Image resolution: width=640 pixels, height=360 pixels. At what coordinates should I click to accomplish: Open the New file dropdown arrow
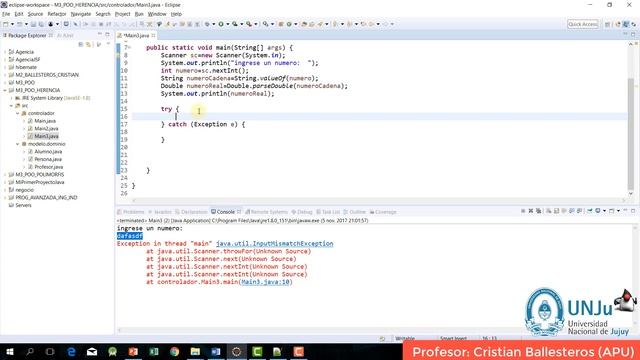[12, 24]
